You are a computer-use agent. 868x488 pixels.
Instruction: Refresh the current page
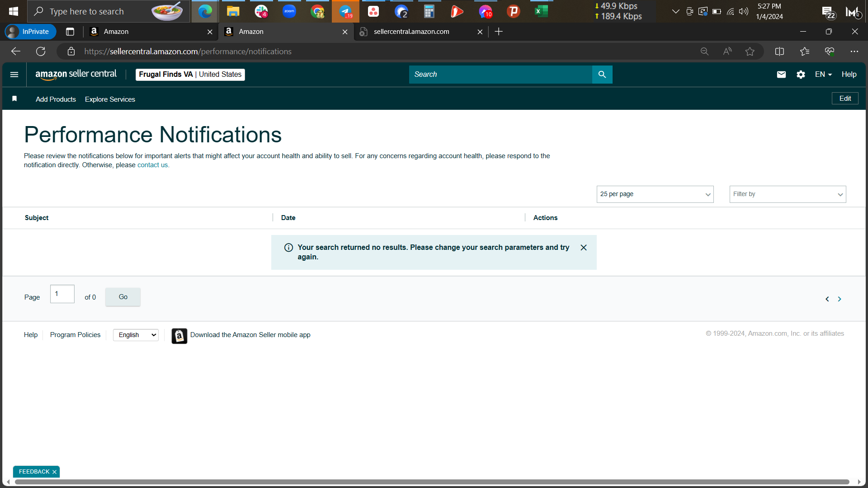click(x=41, y=52)
